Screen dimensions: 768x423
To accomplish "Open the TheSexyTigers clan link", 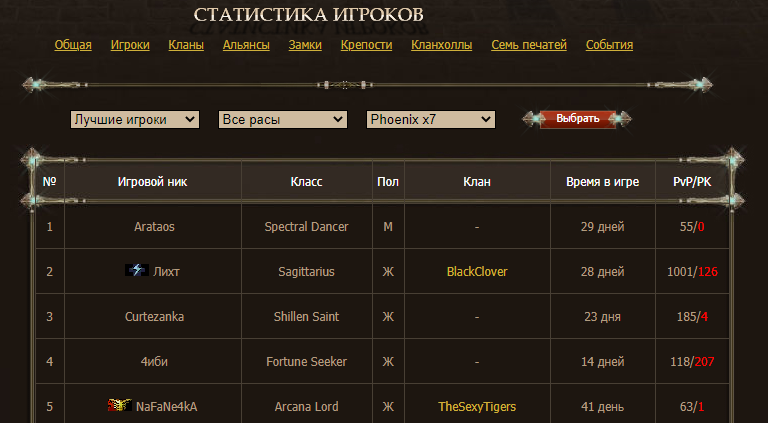I will click(477, 407).
